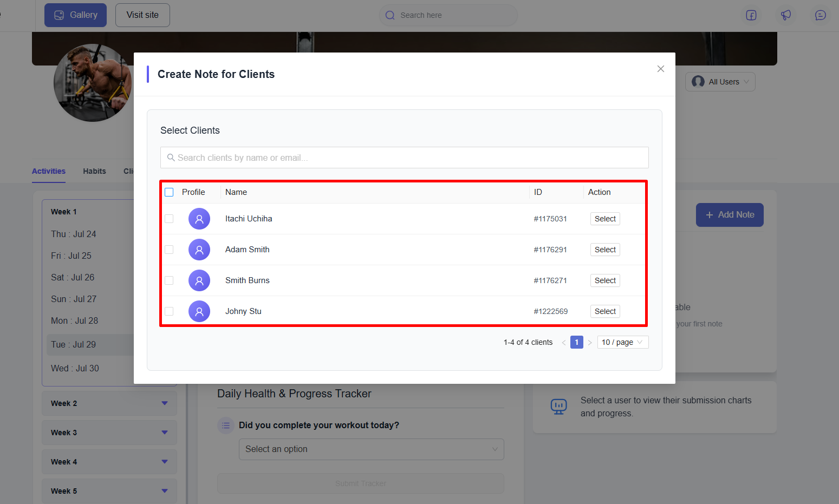Viewport: 839px width, 504px height.
Task: Click the Name column header
Action: [236, 192]
